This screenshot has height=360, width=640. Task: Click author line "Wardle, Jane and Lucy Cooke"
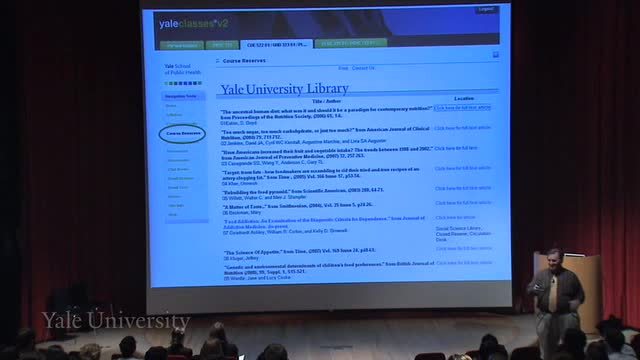[257, 278]
